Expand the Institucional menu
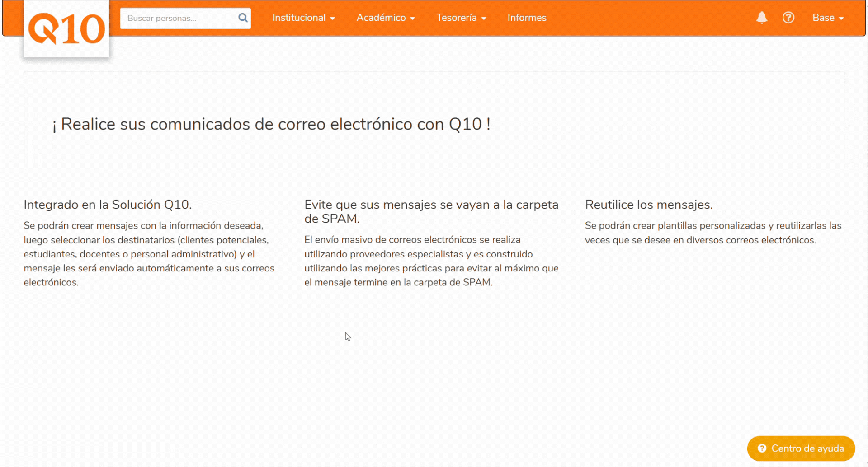 pos(303,18)
